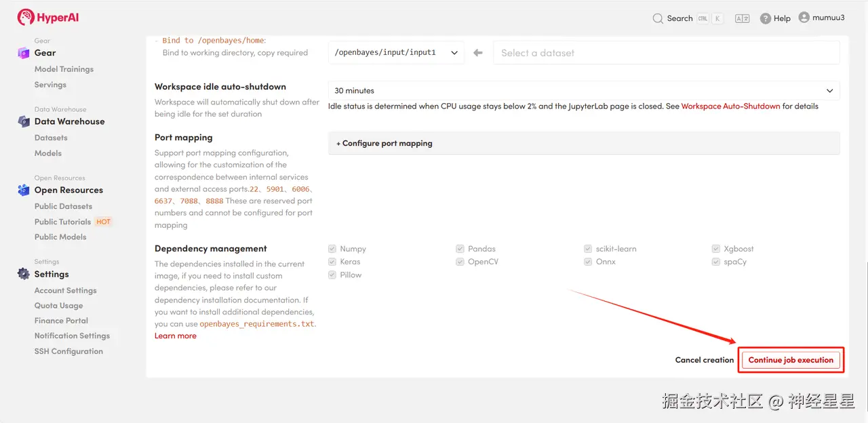The width and height of the screenshot is (868, 423).
Task: Expand Configure port mapping section
Action: tap(384, 144)
